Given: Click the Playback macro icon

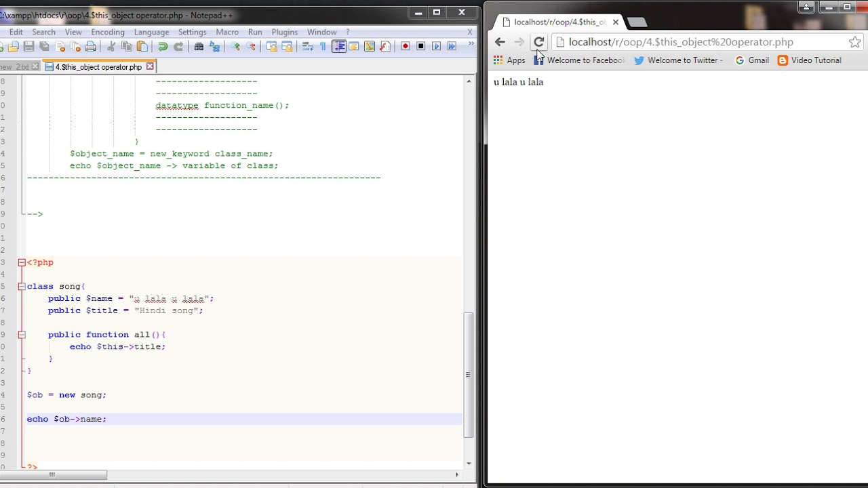Looking at the screenshot, I should [x=436, y=46].
